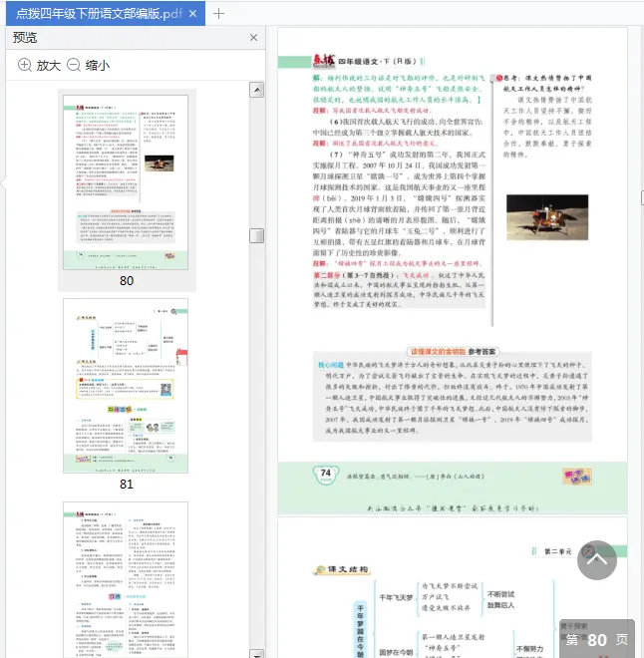Close the 点拨四年级下册语文部编版.pdf tab
The image size is (644, 658).
192,14
